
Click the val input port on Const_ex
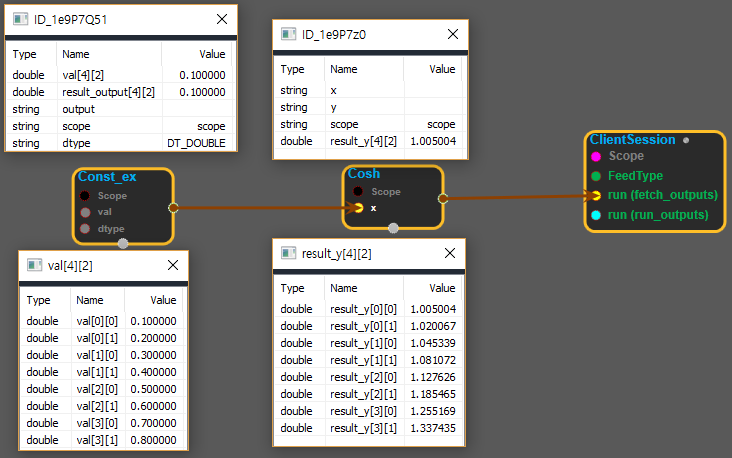[x=85, y=212]
